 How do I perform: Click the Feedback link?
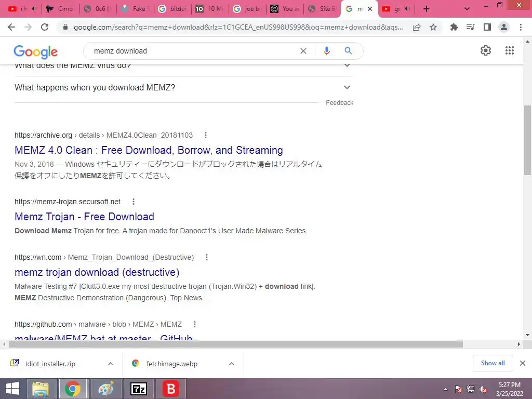click(340, 103)
